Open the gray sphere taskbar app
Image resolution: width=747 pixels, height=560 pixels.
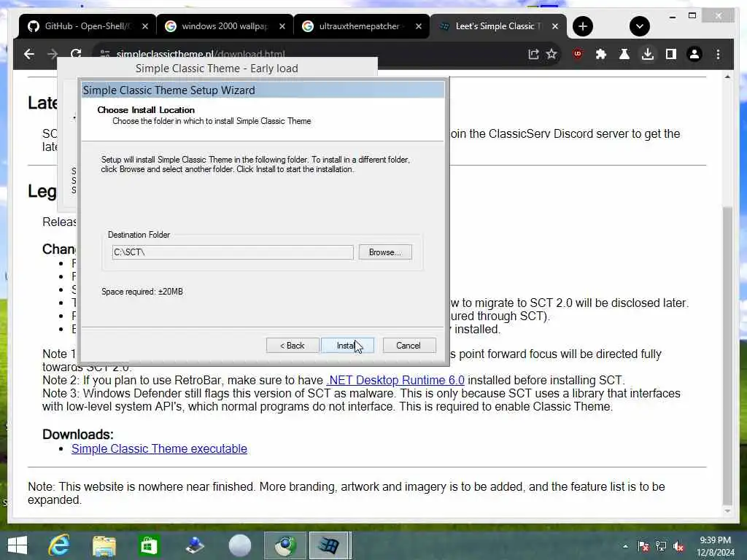[239, 545]
